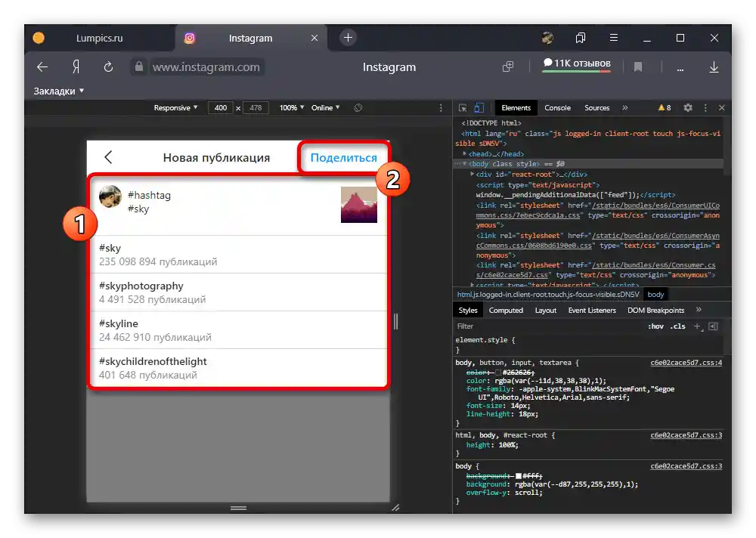Screen dimensions: 756x538
Task: Click the warnings counter 8 badge
Action: coord(665,108)
